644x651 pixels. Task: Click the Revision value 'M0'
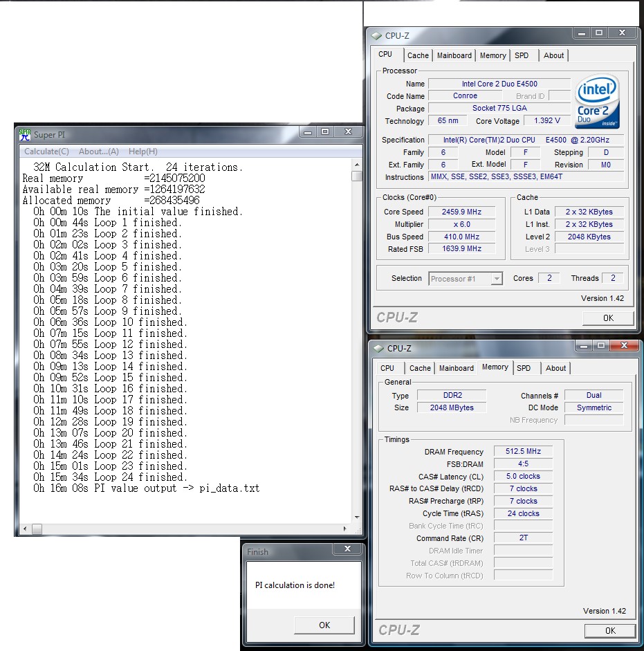pos(606,165)
